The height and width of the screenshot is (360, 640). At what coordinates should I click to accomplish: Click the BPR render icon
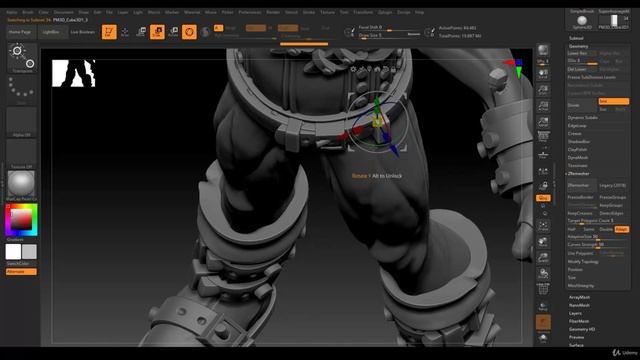tap(543, 50)
